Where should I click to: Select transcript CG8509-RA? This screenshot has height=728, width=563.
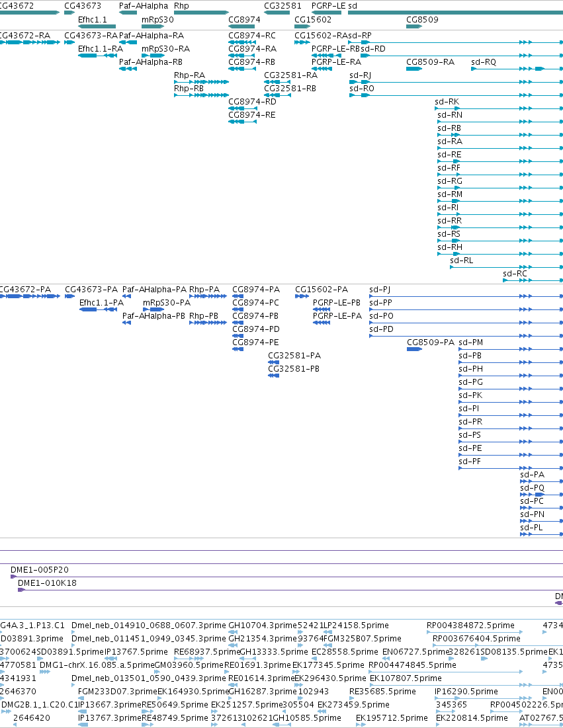click(430, 61)
